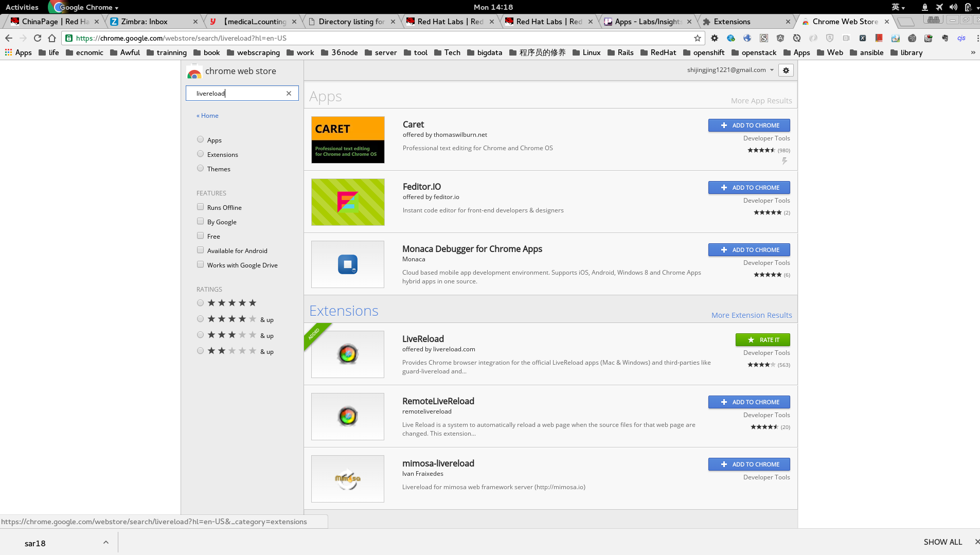
Task: Close the download bar
Action: pos(976,542)
